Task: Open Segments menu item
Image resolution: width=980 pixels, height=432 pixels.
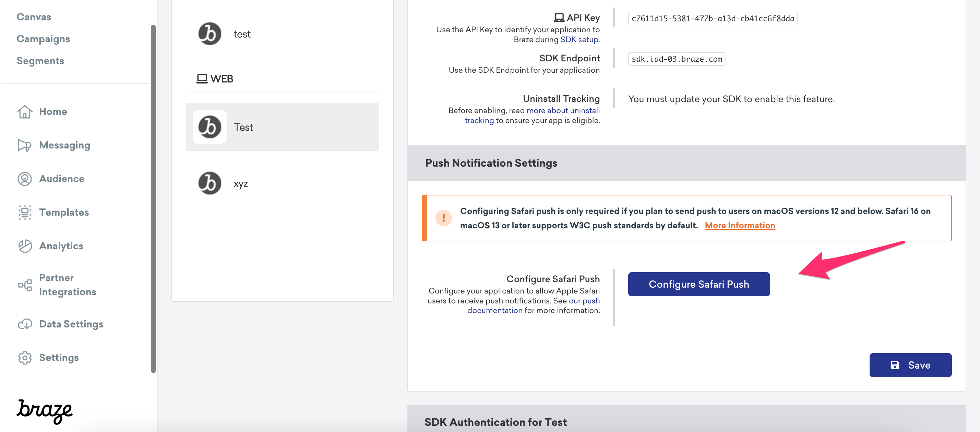Action: (x=40, y=61)
